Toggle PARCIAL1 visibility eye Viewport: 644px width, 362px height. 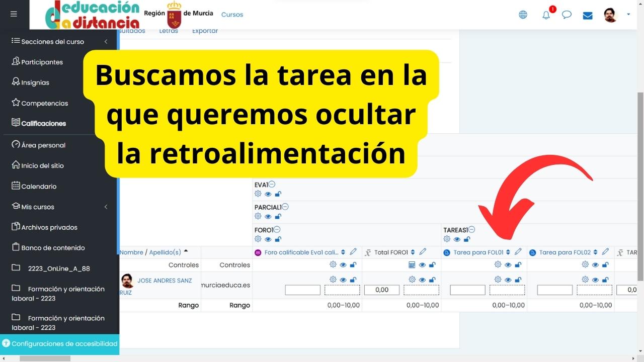tap(268, 217)
